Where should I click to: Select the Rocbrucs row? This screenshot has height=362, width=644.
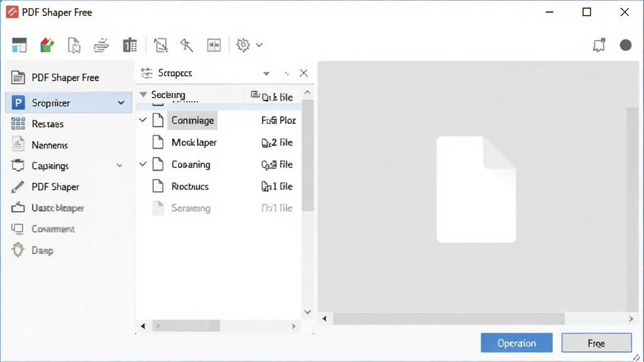219,186
